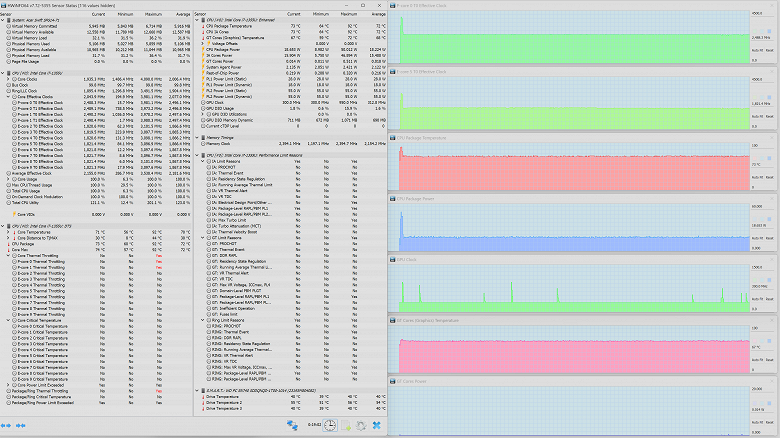Click Auto Fit in GPU Clock graph

(757, 299)
